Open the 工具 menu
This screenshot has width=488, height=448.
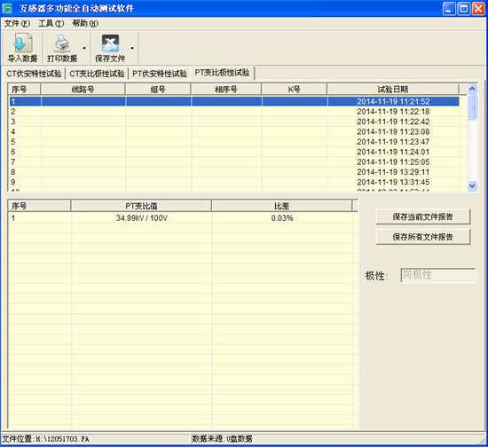[x=51, y=23]
